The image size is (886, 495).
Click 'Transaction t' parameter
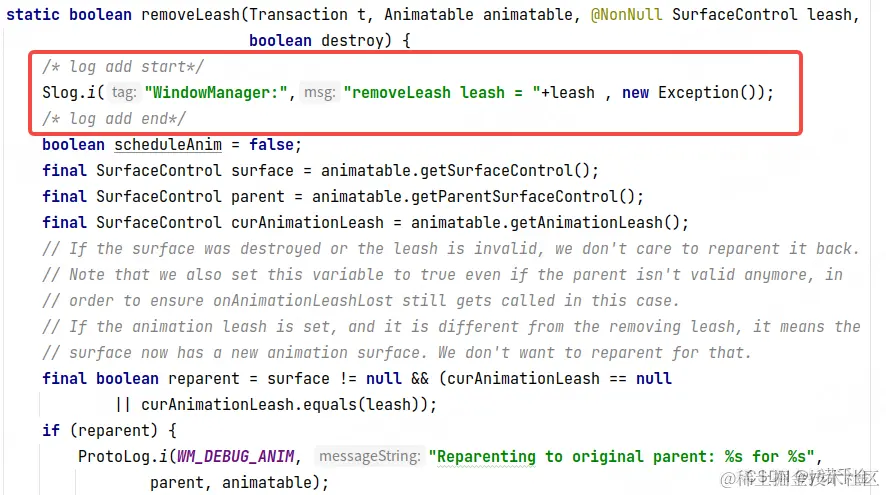pos(307,14)
